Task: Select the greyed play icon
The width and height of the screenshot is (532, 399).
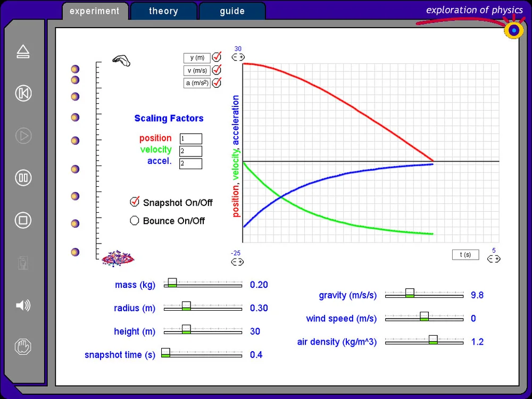Action: tap(23, 136)
